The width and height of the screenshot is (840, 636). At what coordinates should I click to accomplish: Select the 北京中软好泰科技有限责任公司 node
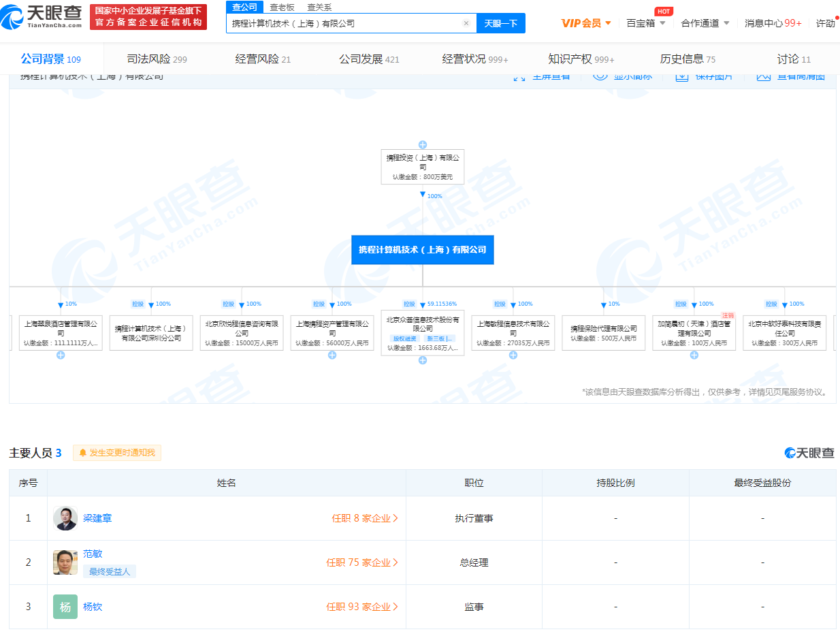click(x=785, y=333)
